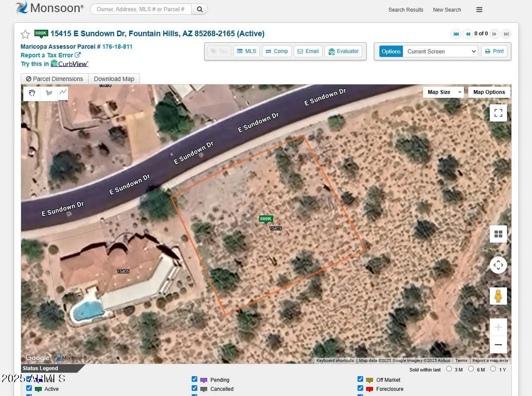Go to next record arrow

point(494,34)
